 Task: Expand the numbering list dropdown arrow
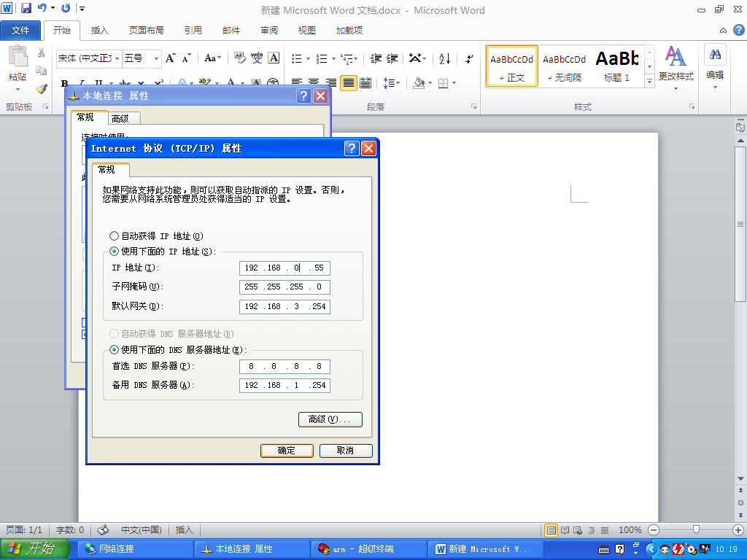(x=333, y=58)
